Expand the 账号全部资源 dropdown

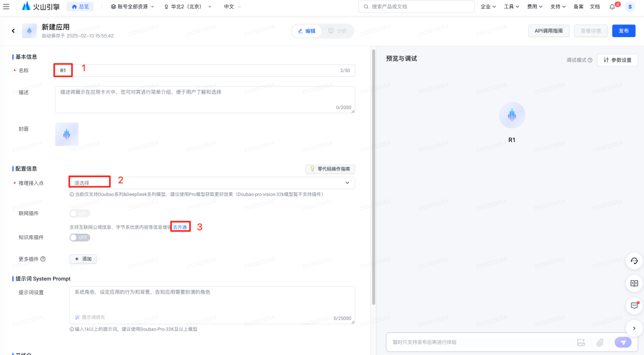(x=132, y=7)
